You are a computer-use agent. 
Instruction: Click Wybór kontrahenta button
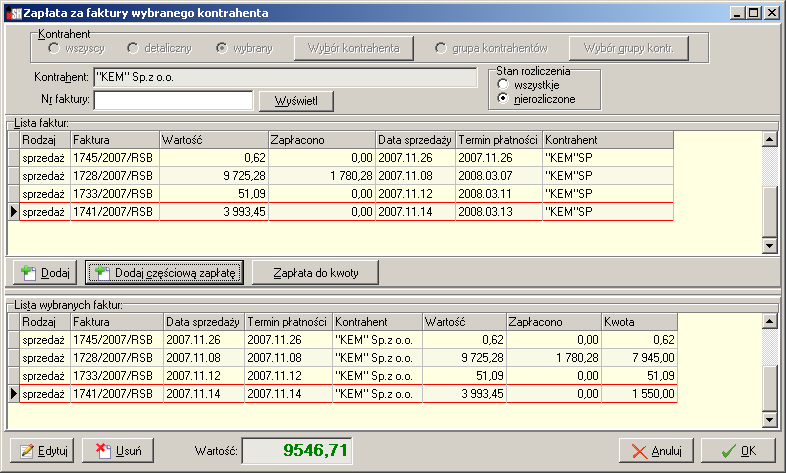354,48
